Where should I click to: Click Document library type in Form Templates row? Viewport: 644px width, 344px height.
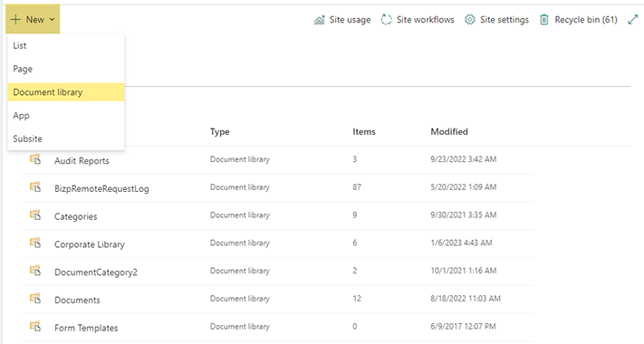click(x=240, y=327)
